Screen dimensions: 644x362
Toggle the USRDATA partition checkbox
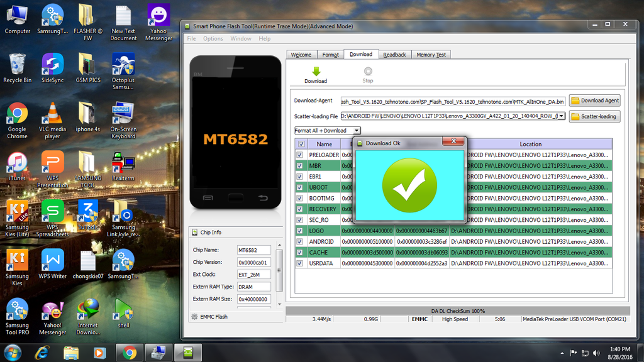[301, 263]
